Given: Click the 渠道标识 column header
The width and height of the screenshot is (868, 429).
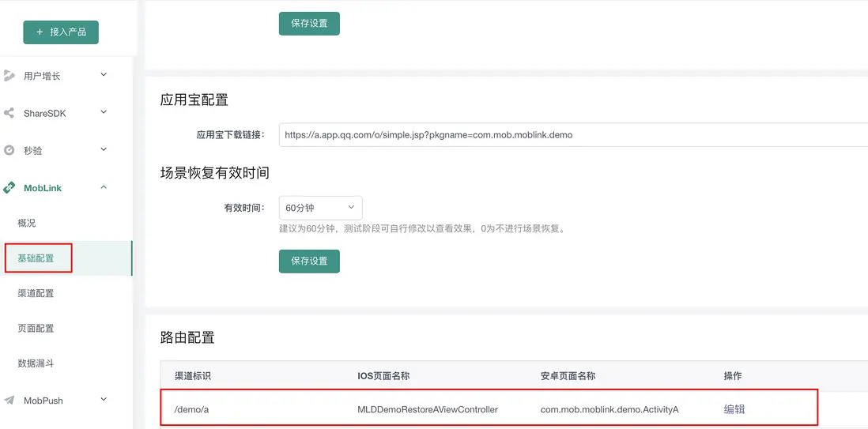Looking at the screenshot, I should 193,376.
